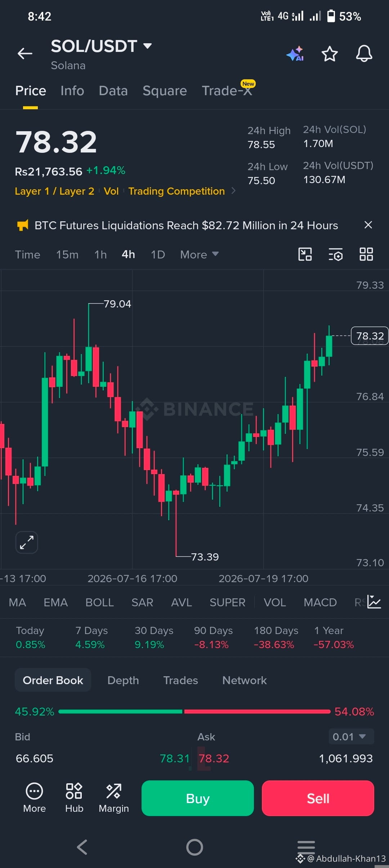Open the Vol tag link

[x=111, y=191]
